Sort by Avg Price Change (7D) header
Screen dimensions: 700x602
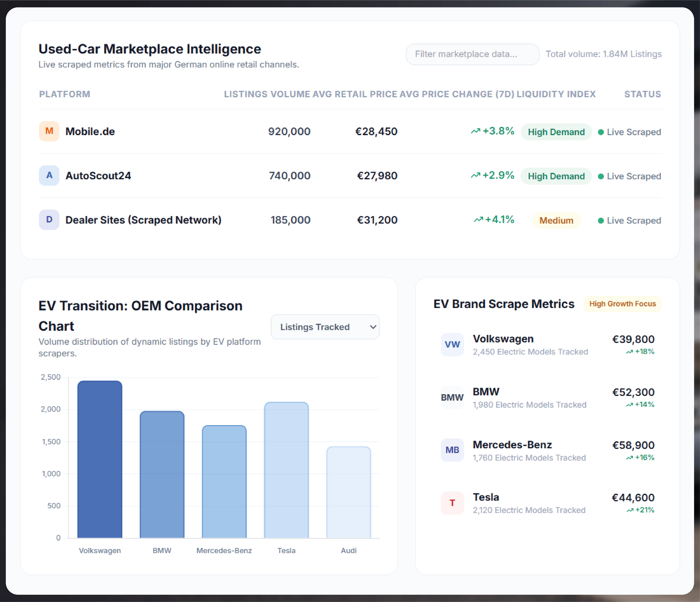(457, 94)
